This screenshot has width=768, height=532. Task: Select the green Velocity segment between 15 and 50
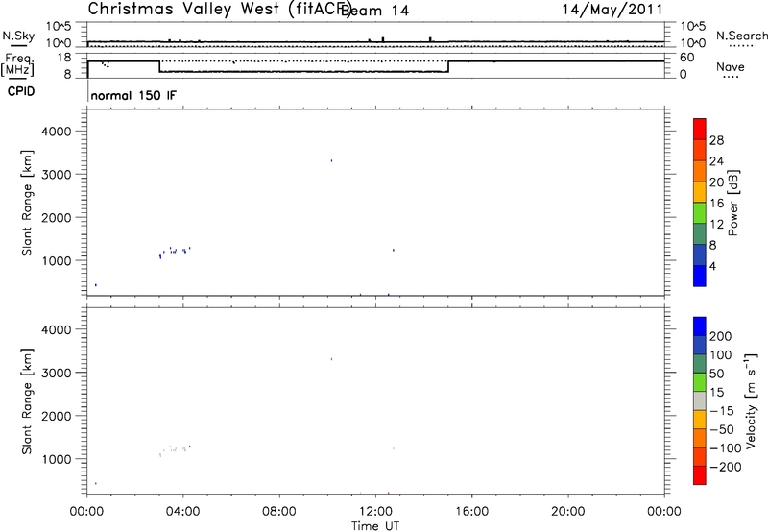[x=700, y=382]
